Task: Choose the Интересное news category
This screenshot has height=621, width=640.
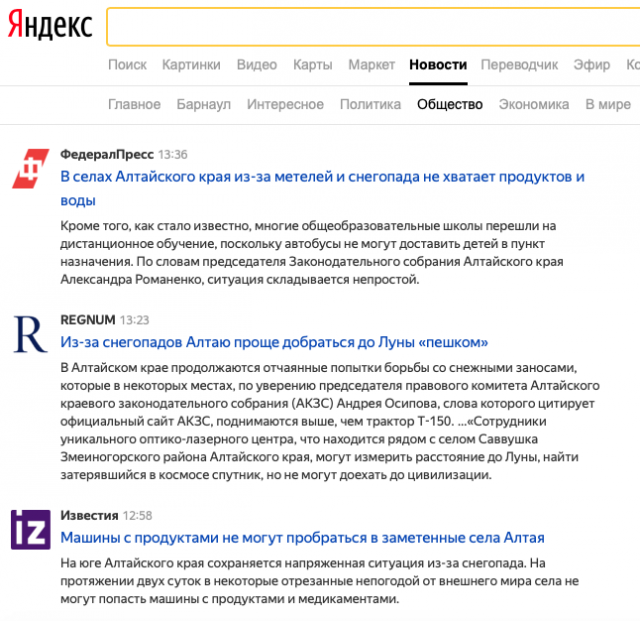Action: tap(285, 104)
